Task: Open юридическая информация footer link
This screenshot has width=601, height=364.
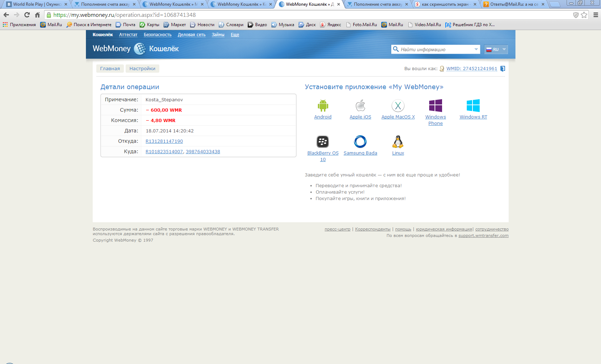Action: pyautogui.click(x=444, y=229)
